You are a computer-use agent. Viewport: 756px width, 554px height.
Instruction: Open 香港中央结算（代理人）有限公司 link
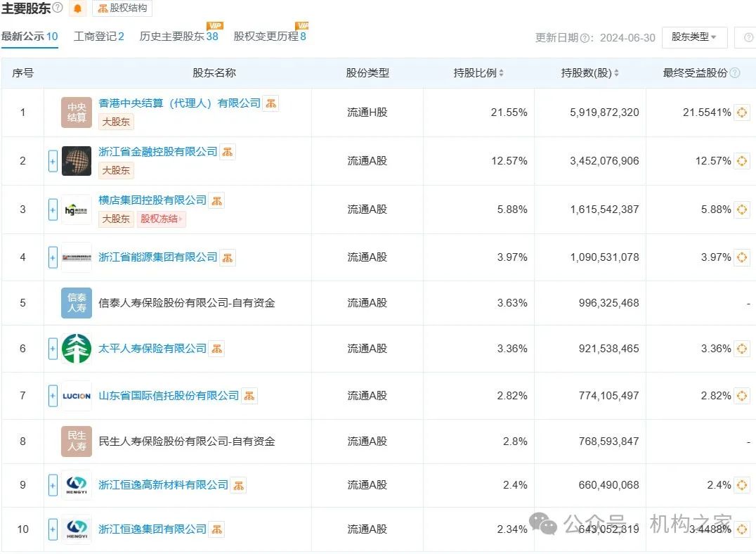point(179,103)
